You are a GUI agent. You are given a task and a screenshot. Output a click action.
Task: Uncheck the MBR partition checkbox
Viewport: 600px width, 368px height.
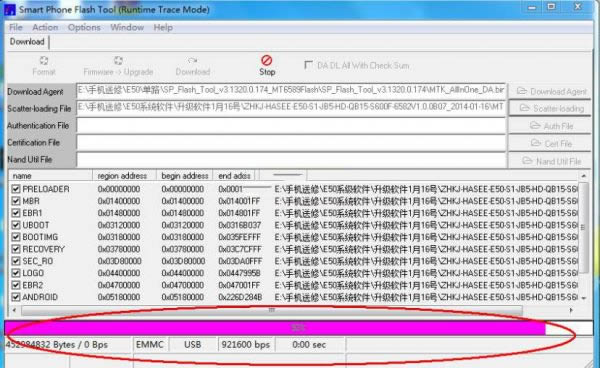[16, 201]
